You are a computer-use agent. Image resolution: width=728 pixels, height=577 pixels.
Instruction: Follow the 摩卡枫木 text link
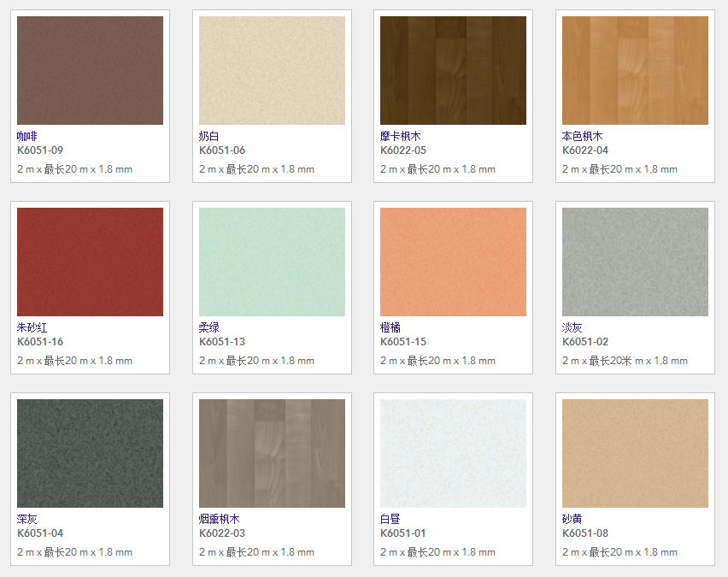(401, 136)
